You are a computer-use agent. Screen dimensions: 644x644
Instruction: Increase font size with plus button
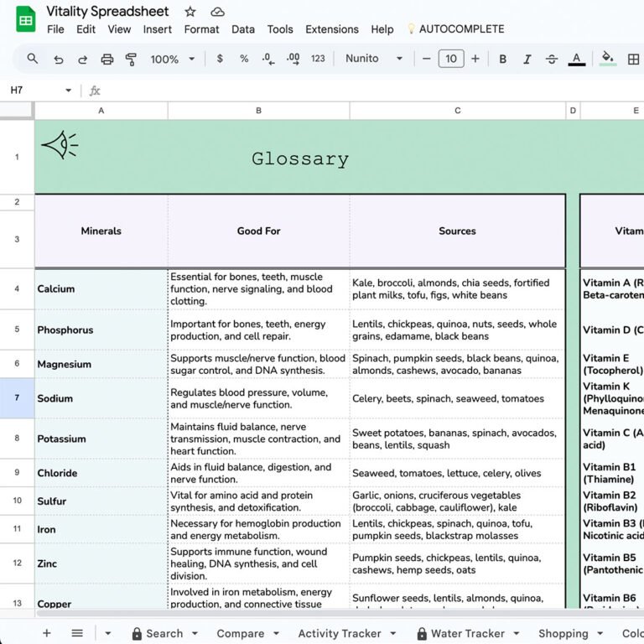pos(475,59)
